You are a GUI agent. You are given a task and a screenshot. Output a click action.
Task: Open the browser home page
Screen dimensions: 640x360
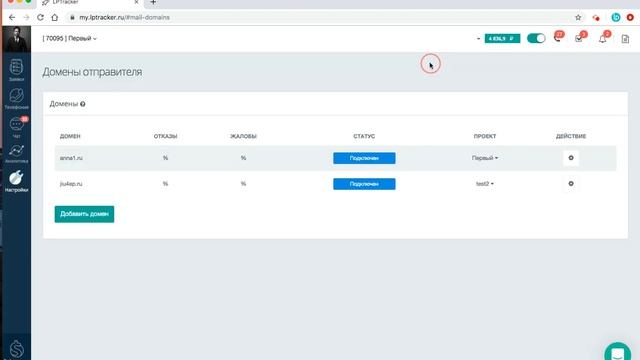(x=55, y=18)
